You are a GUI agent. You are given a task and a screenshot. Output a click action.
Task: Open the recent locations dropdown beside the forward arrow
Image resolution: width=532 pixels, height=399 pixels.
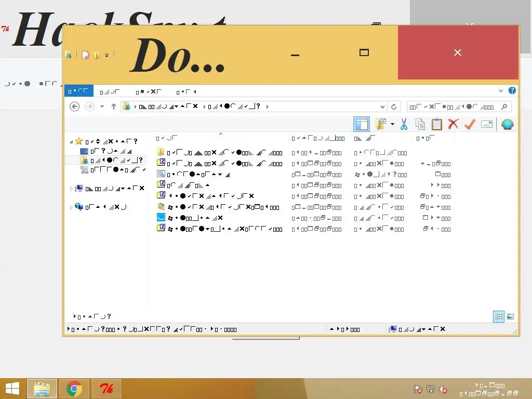(102, 107)
